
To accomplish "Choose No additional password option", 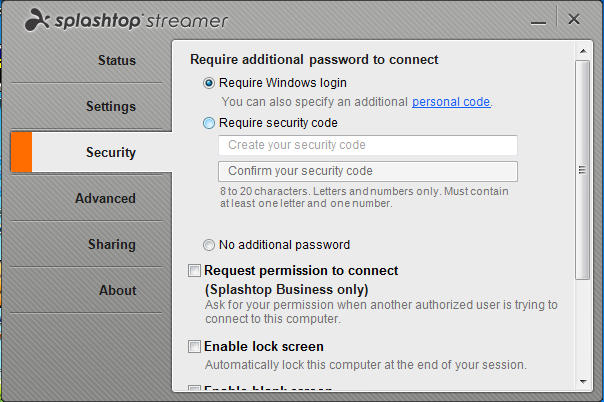I will coord(209,245).
